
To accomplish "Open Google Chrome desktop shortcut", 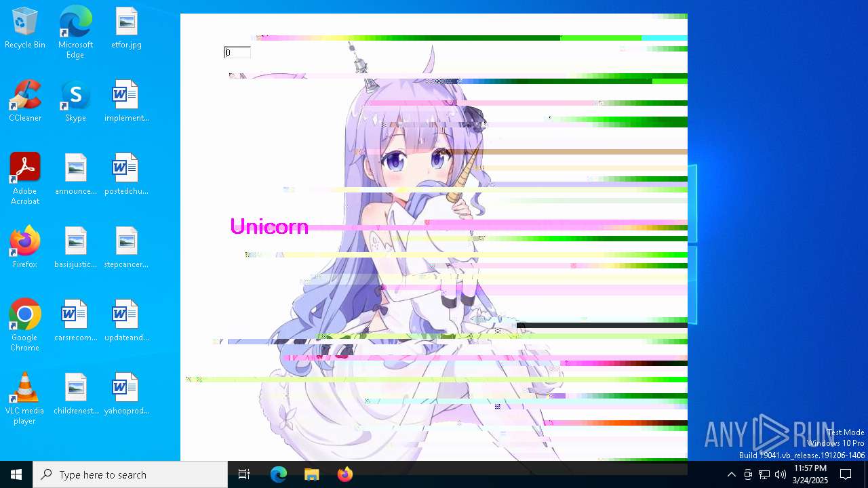I will 25,325.
